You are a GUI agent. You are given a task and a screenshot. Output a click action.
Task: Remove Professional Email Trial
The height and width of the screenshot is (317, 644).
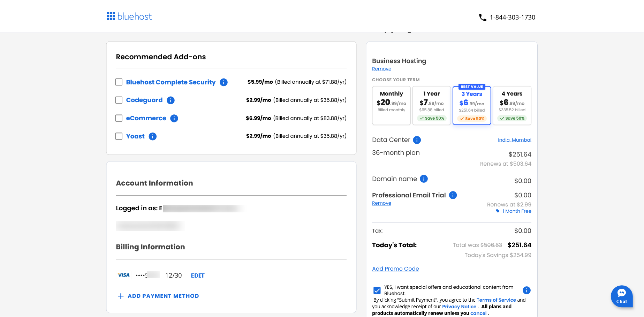(381, 203)
